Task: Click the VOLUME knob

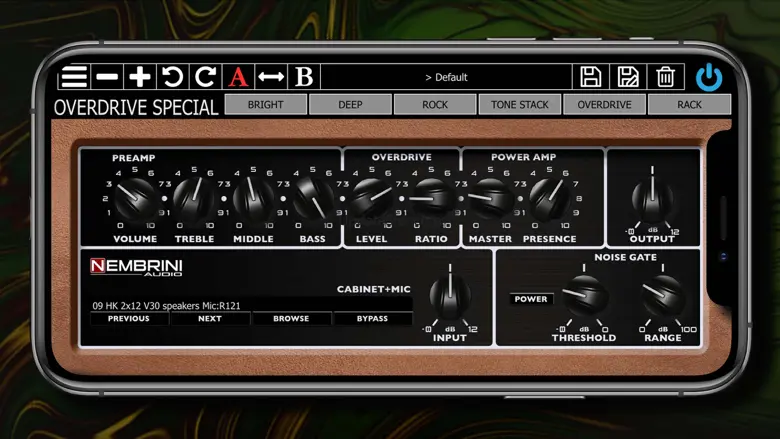Action: 135,198
